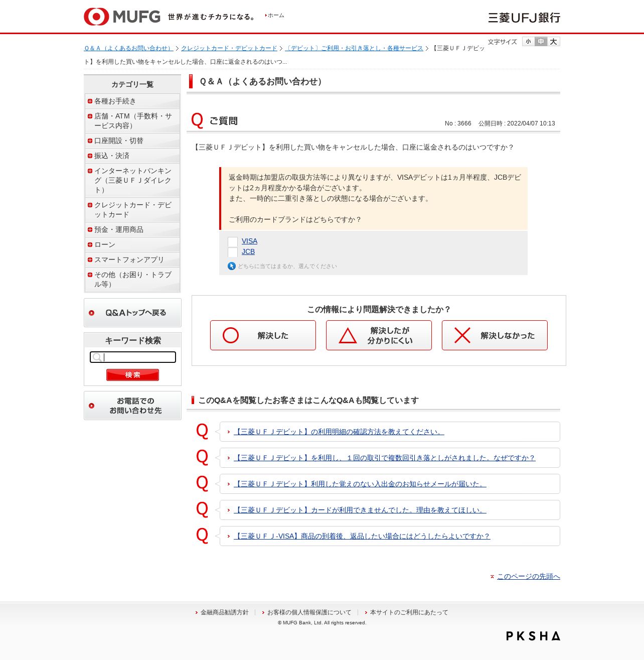Click the blue cursor hint icon below JCB

pos(232,266)
